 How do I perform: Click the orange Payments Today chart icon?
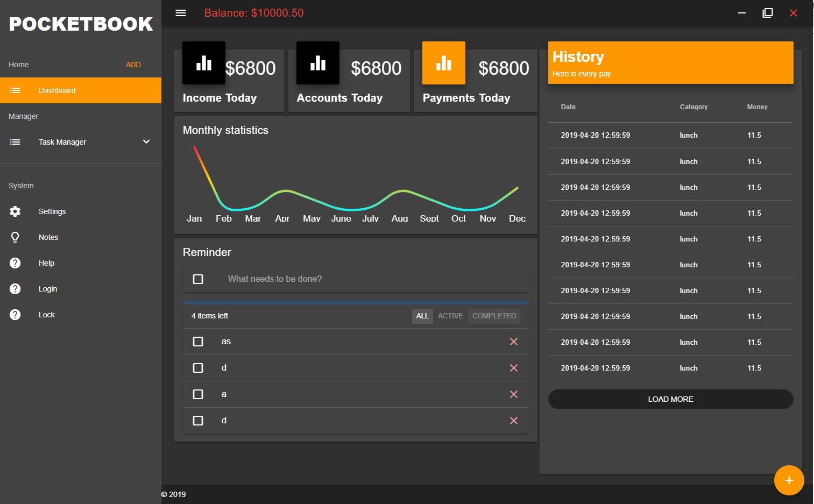coord(443,63)
